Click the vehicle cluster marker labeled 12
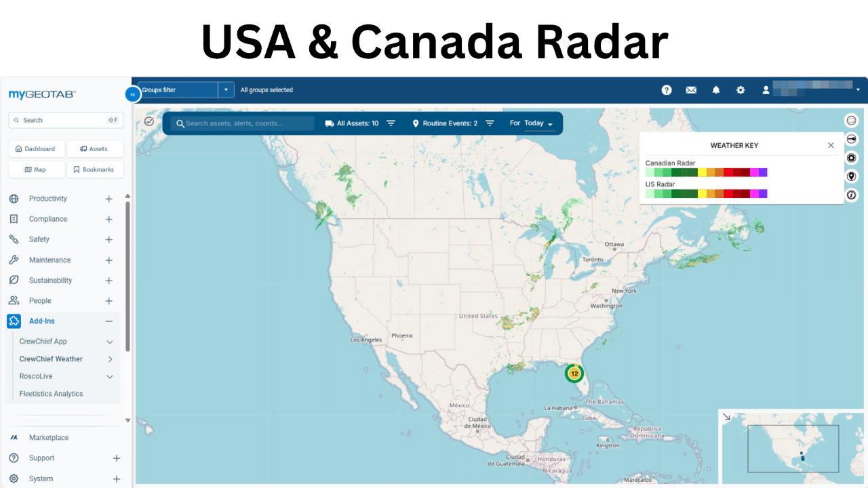This screenshot has width=868, height=488. [574, 373]
